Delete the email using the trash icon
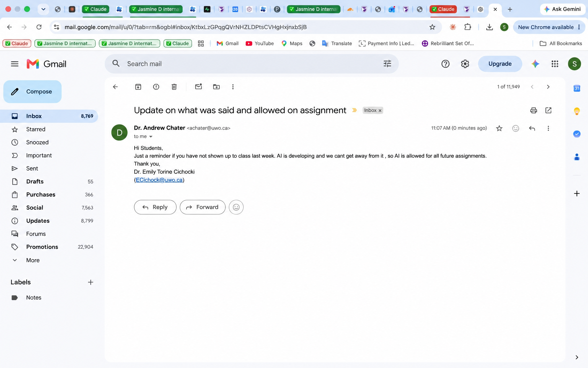 coord(174,87)
